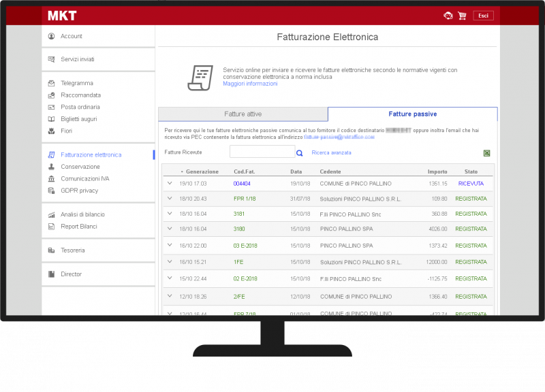Switch to the Fatture attive tab
Screen dimensions: 545x392
pyautogui.click(x=242, y=114)
